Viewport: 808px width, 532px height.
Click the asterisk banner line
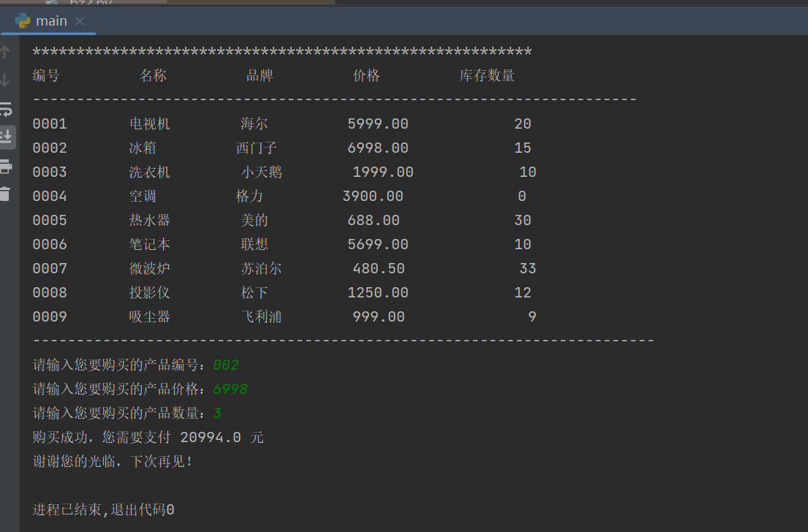tap(282, 53)
